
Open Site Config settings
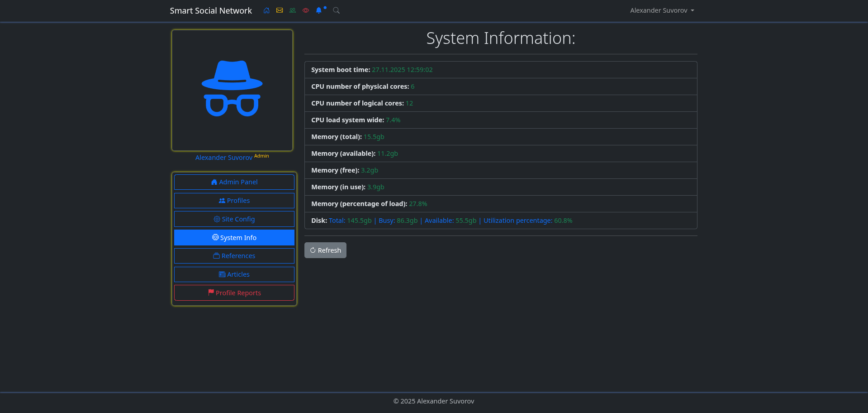click(234, 219)
